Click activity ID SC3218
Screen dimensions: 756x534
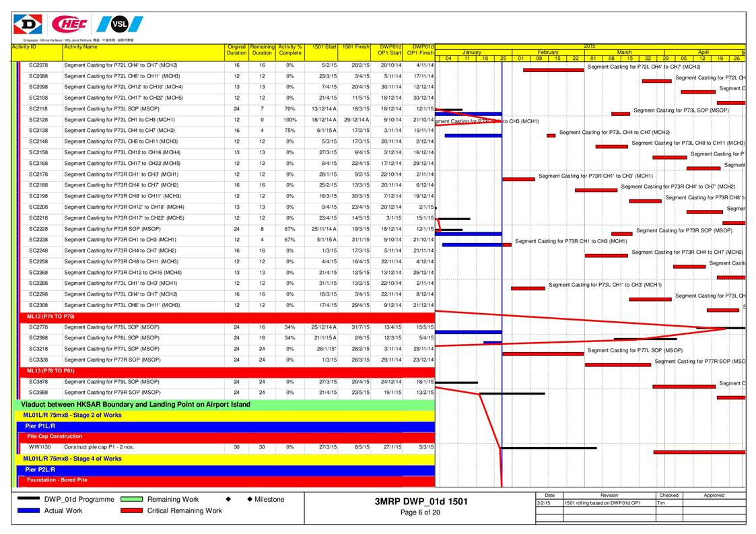pyautogui.click(x=38, y=349)
